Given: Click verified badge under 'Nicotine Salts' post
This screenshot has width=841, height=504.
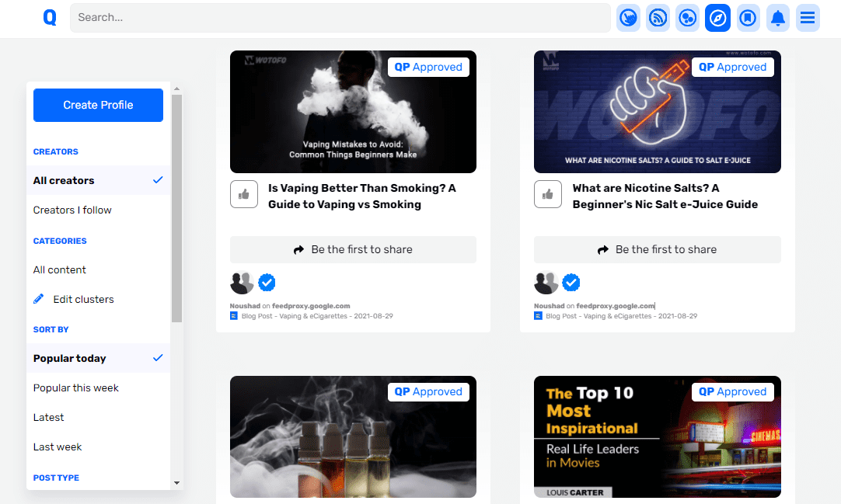Looking at the screenshot, I should [x=571, y=282].
